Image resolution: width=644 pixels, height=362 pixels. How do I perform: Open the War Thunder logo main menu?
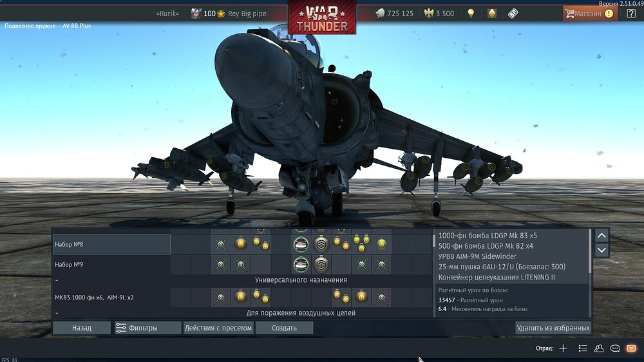322,18
